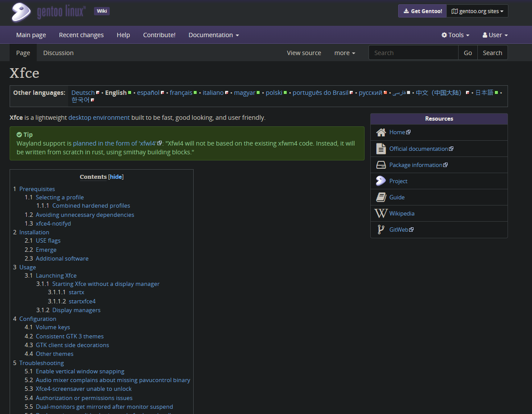Click the wiki Search input field
532x414 pixels.
[x=413, y=53]
